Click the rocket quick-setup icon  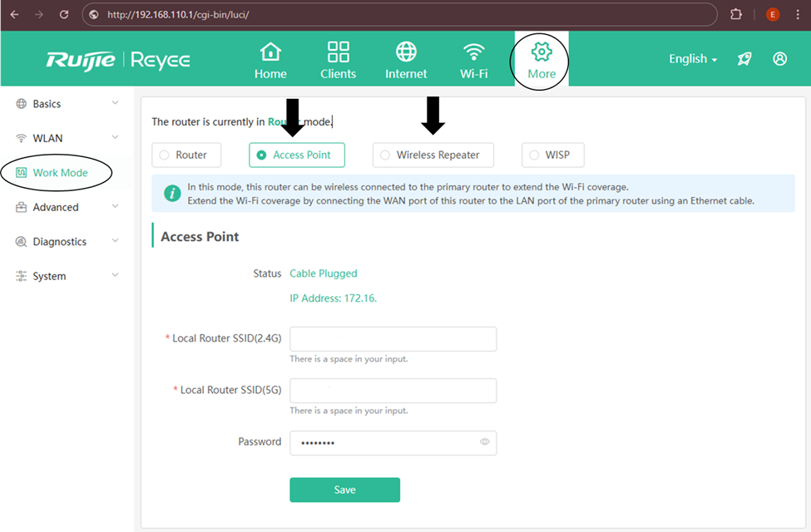click(x=744, y=59)
